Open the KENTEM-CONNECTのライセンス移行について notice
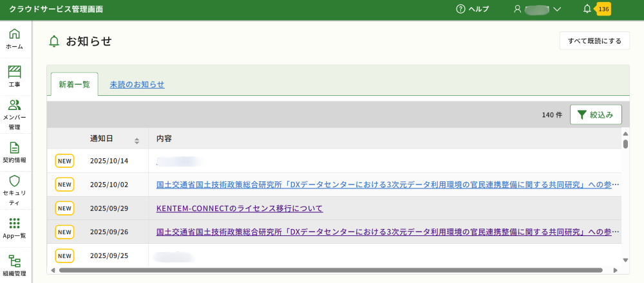Viewport: 644px width, 283px height. pyautogui.click(x=240, y=208)
